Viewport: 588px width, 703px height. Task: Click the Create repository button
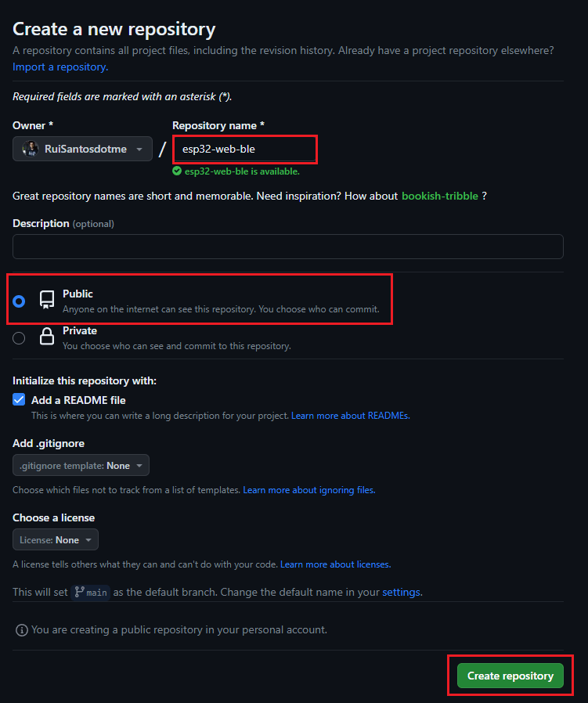coord(510,675)
